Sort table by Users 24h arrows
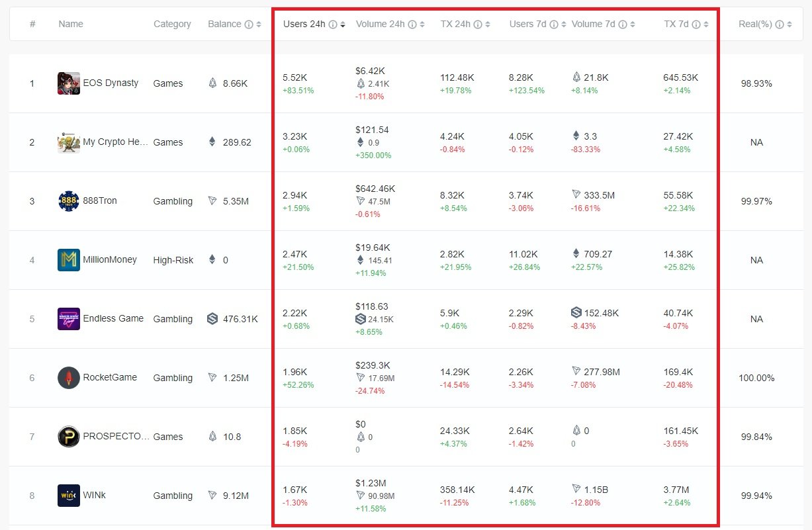This screenshot has width=812, height=530. [x=343, y=24]
